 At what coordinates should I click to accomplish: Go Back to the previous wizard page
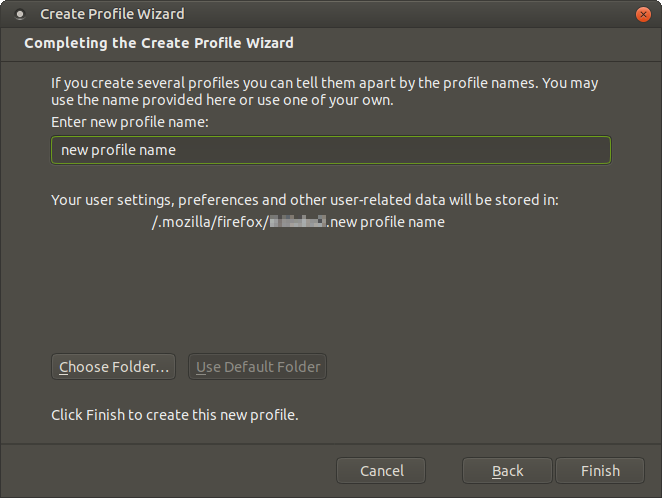[507, 471]
